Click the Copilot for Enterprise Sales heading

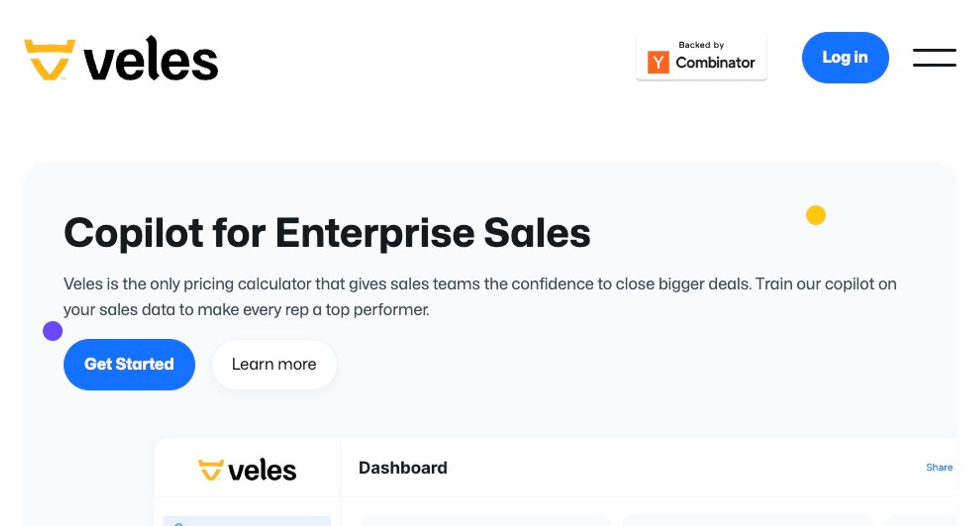[327, 233]
